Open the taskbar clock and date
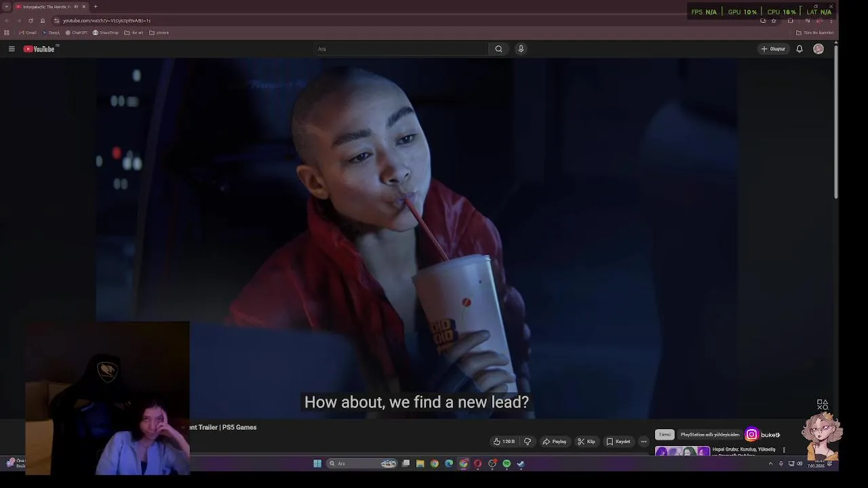The height and width of the screenshot is (488, 868). [815, 464]
